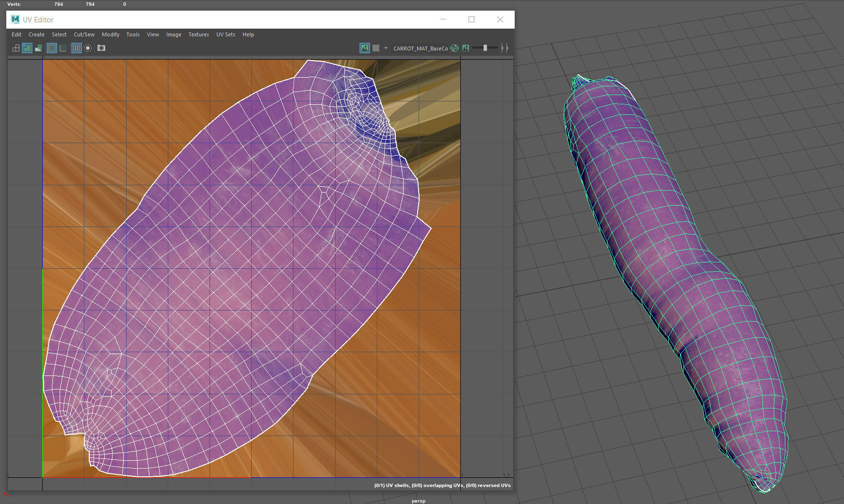Screen dimensions: 844x504
Task: Open the Textures menu
Action: point(198,34)
